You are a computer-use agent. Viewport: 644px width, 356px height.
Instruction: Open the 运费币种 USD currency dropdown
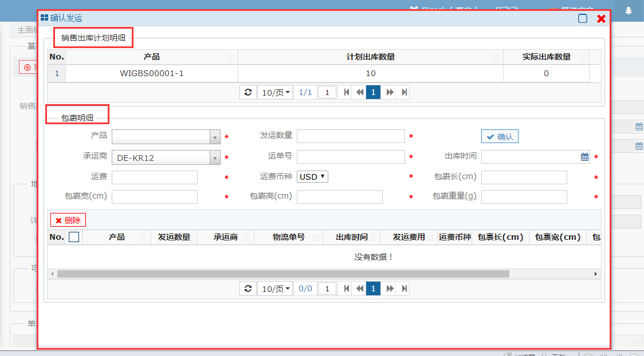[313, 177]
